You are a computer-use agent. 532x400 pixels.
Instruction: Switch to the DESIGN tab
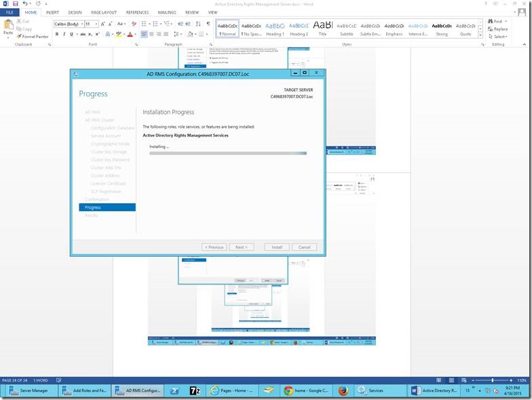(x=75, y=12)
